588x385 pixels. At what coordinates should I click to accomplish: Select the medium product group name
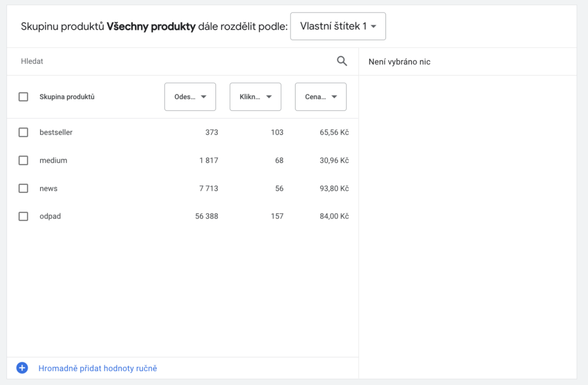pos(53,161)
